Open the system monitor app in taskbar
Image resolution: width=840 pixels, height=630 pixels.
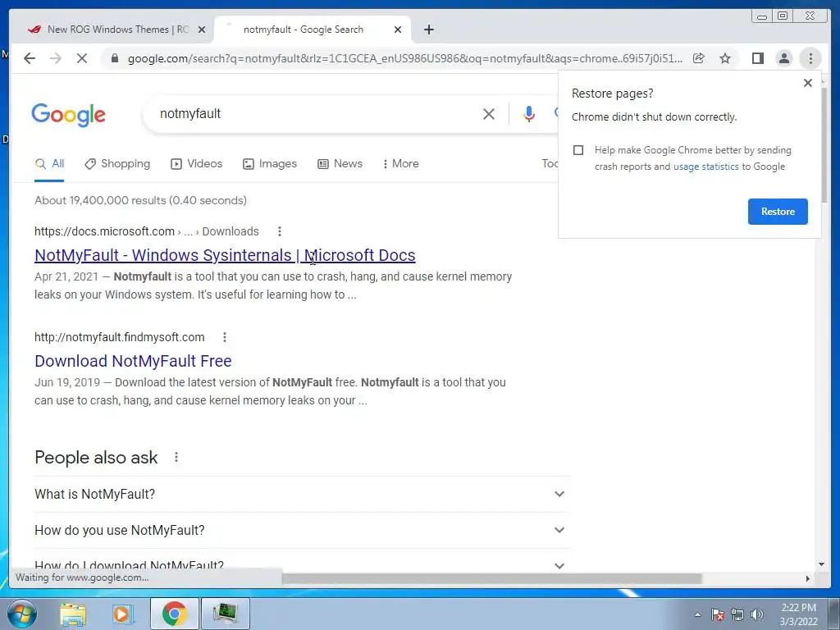(x=226, y=614)
